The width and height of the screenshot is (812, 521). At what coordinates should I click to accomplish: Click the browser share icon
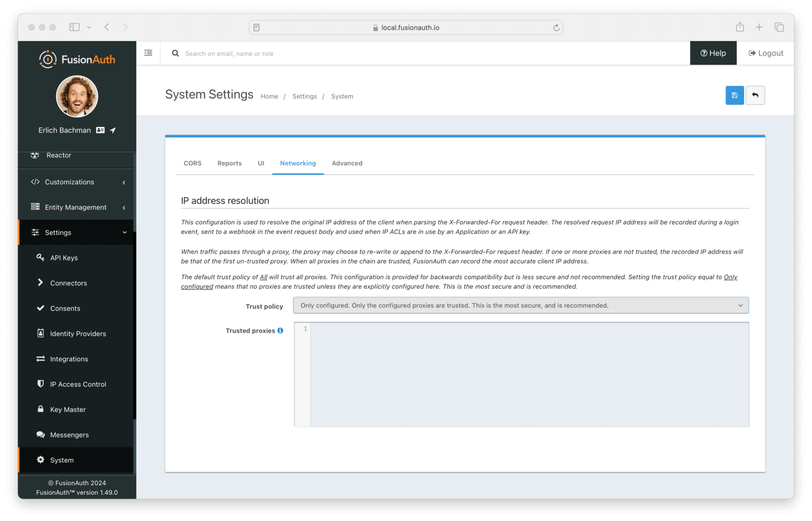[740, 27]
